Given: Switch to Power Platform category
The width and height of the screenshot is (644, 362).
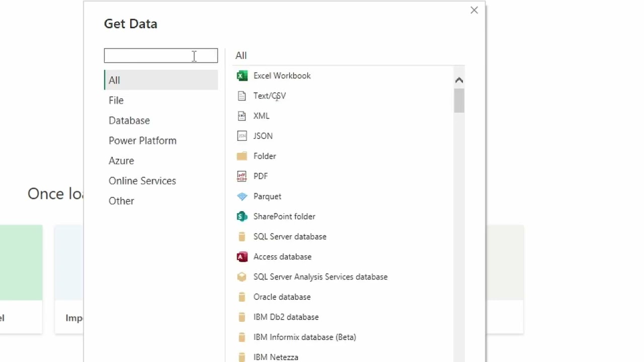Looking at the screenshot, I should click(x=161, y=140).
